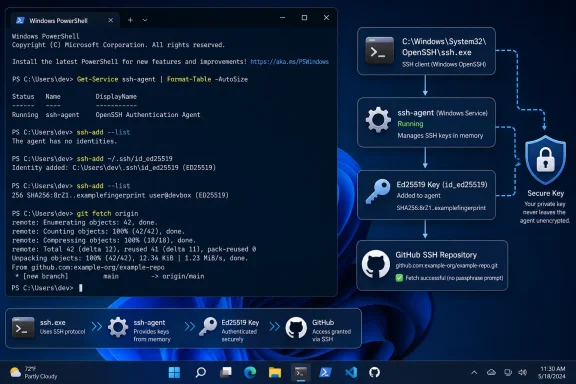The width and height of the screenshot is (576, 384).
Task: Click the green fetch successful checkmark
Action: pyautogui.click(x=399, y=278)
